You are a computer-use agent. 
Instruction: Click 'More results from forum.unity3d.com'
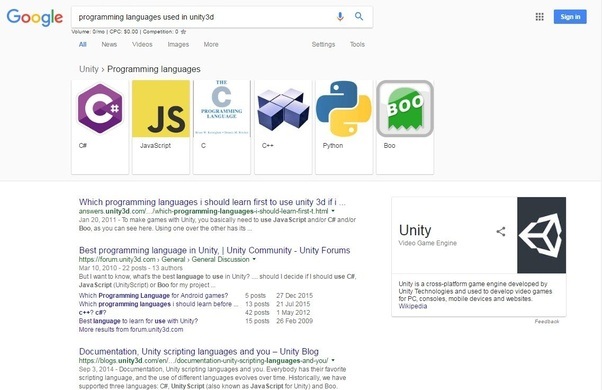[x=131, y=329]
